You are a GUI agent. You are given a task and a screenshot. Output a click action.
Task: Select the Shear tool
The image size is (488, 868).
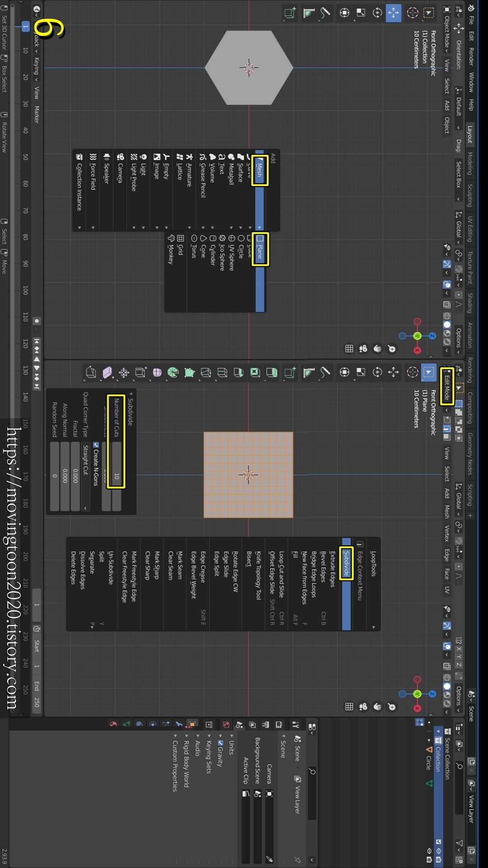(108, 372)
